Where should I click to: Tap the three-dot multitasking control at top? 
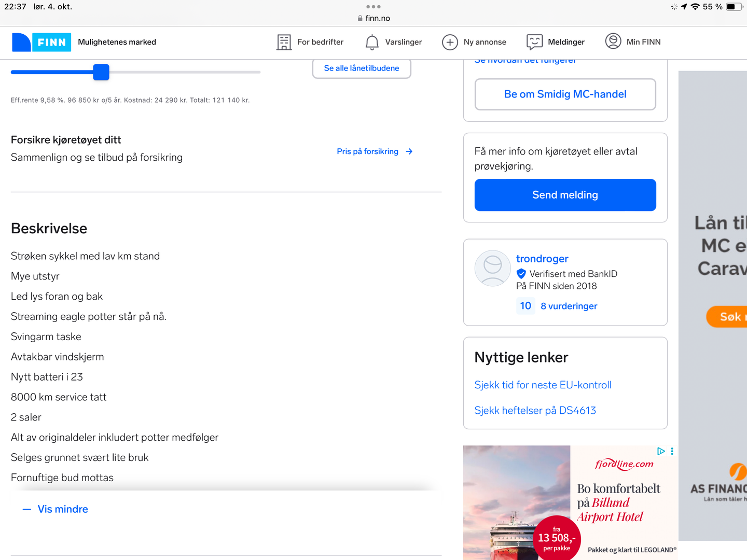[374, 7]
